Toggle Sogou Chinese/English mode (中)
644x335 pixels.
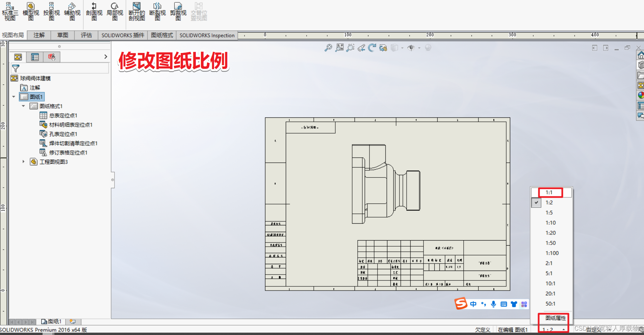[473, 304]
